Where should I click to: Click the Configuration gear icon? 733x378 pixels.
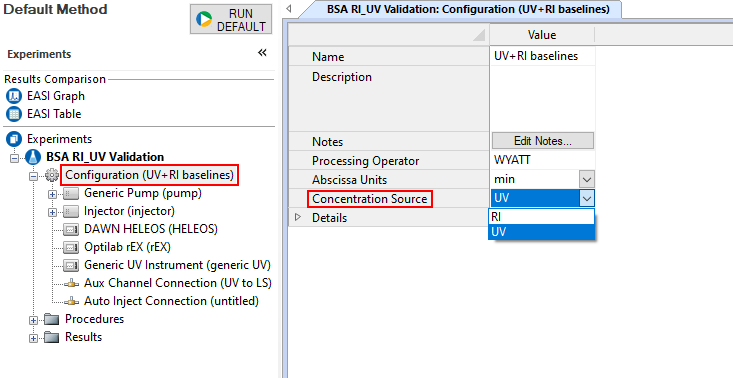coord(52,175)
